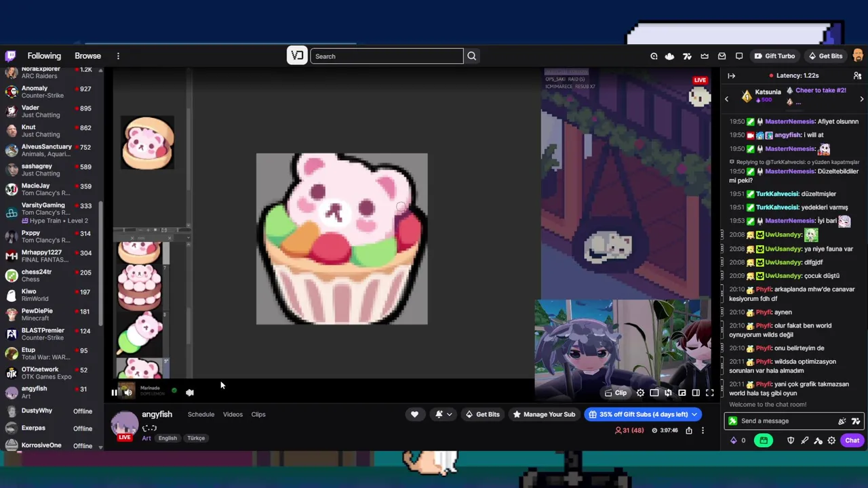Click the sidebar scrollbar up arrow

click(101, 70)
